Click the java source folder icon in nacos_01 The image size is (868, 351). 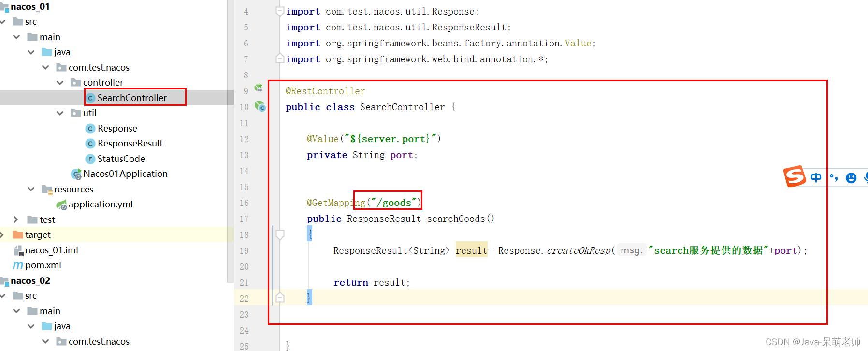(x=47, y=52)
